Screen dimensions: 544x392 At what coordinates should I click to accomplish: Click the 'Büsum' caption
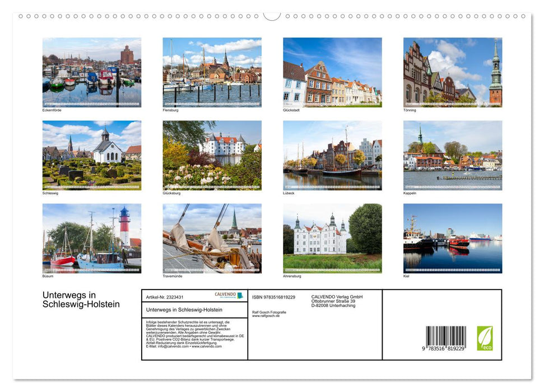48,276
